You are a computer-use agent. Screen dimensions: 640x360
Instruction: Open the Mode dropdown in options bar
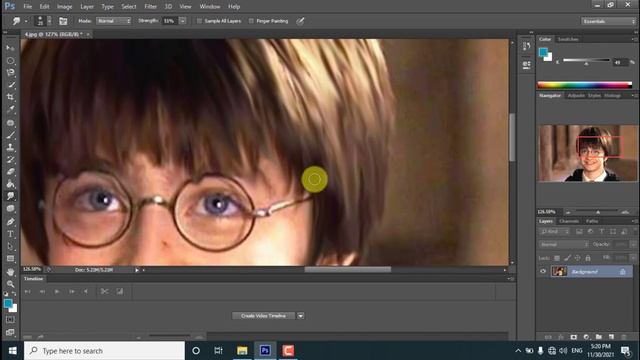click(x=113, y=21)
